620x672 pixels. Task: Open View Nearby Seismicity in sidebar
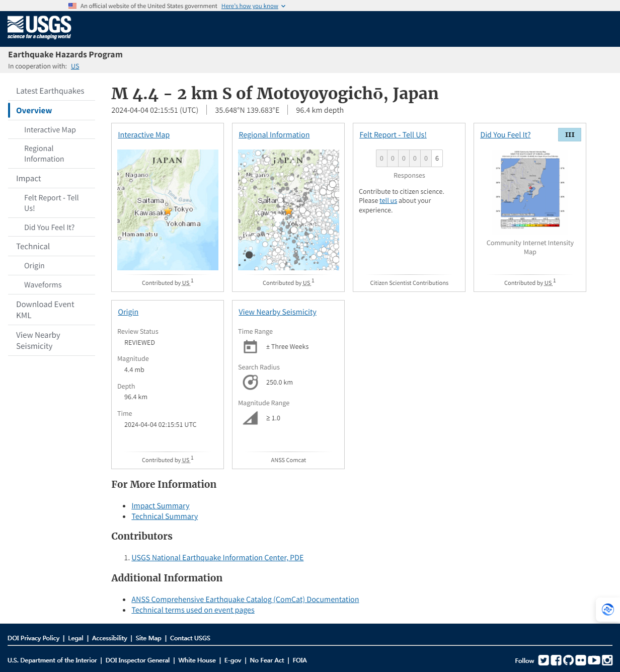point(38,340)
